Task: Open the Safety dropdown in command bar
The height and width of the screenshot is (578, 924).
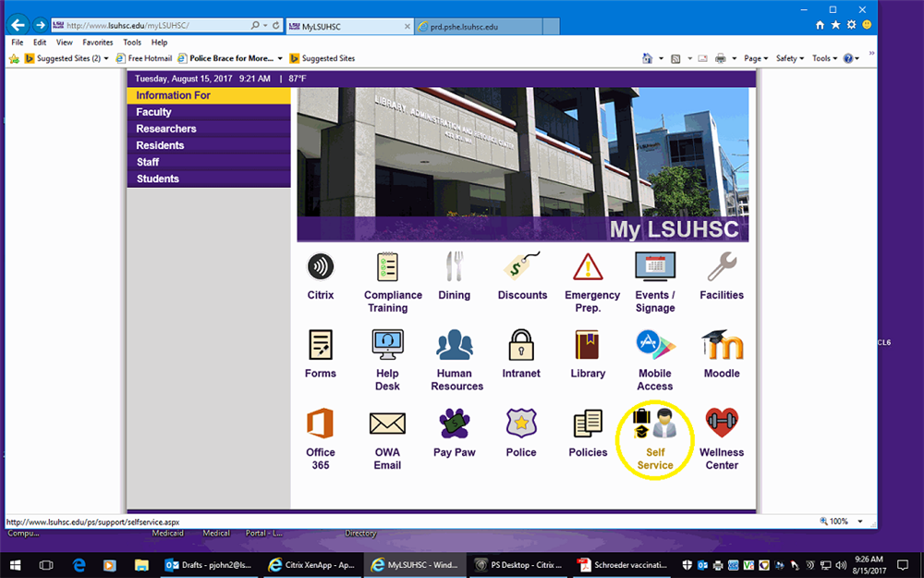Action: point(790,58)
